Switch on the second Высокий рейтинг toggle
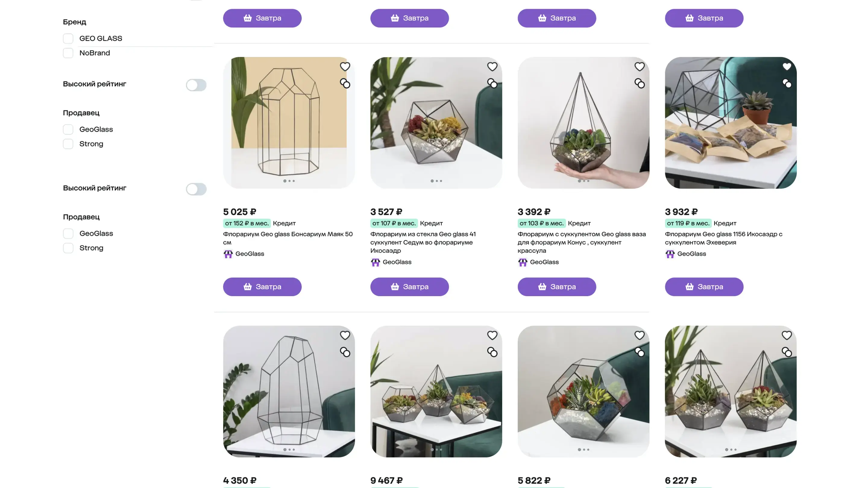Screen dimensions: 868x488 [196, 189]
